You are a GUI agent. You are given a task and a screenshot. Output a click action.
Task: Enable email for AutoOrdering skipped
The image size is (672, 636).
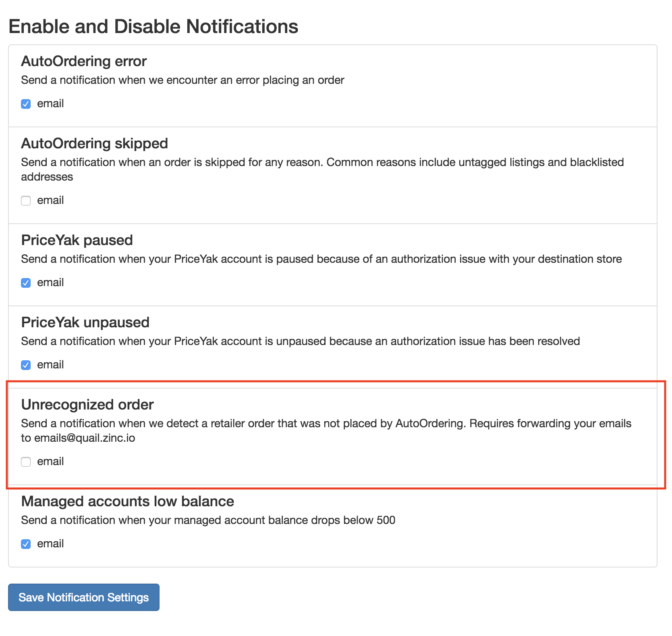click(x=26, y=201)
